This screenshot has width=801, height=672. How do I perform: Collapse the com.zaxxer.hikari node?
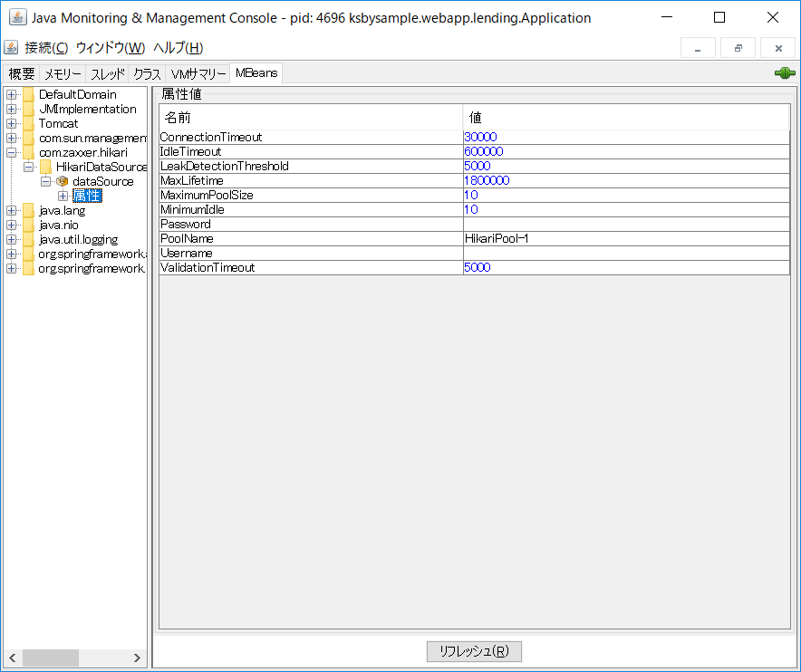(x=11, y=153)
